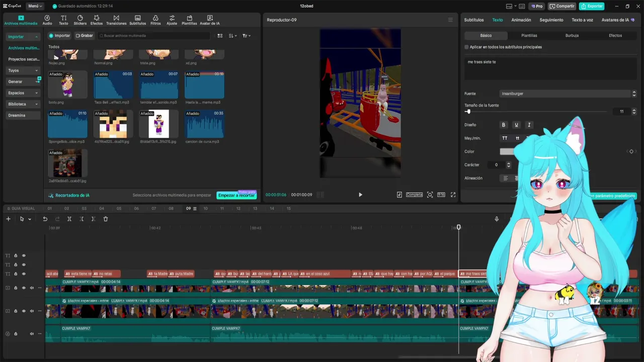Mute the CUMPLE VAMPX7 audio track
This screenshot has height=362, width=644.
tap(32, 334)
